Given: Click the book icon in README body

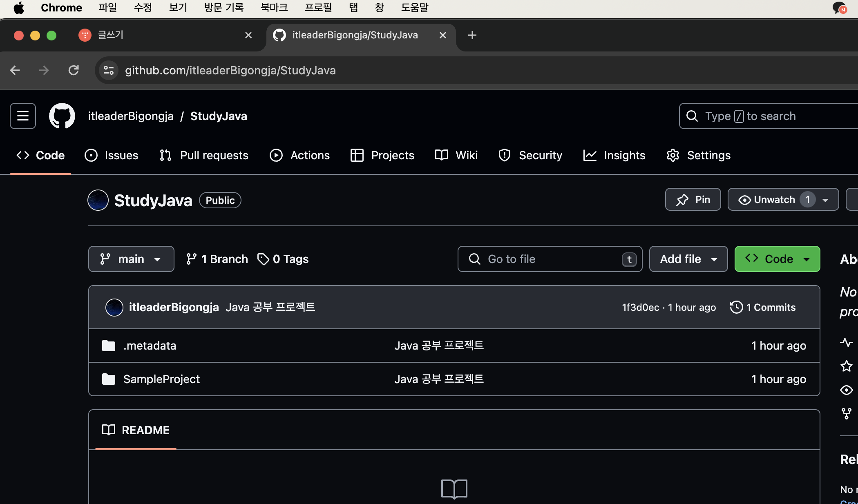Looking at the screenshot, I should (x=454, y=489).
